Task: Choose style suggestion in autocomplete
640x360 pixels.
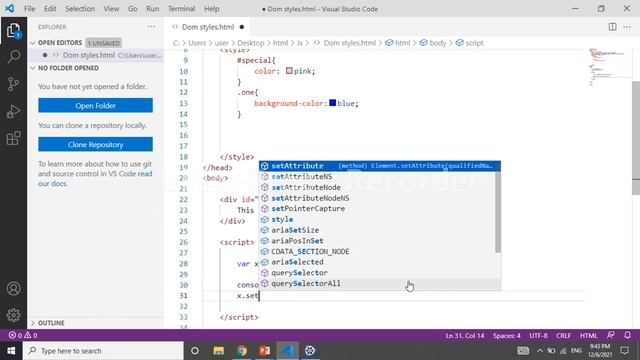Action: click(x=377, y=219)
